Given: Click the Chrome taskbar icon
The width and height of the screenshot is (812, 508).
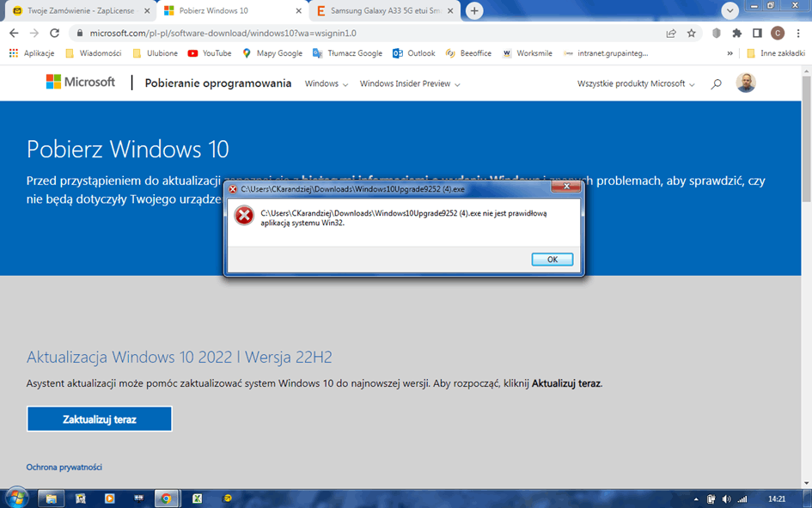Looking at the screenshot, I should pos(166,499).
